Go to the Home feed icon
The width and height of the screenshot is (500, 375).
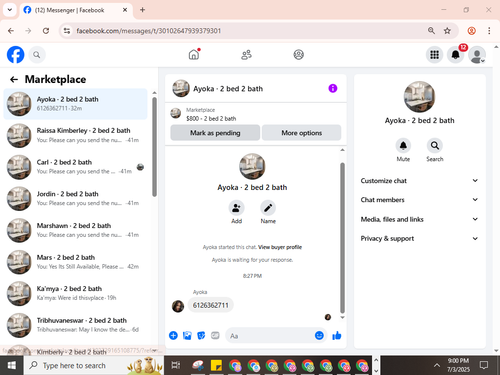194,54
